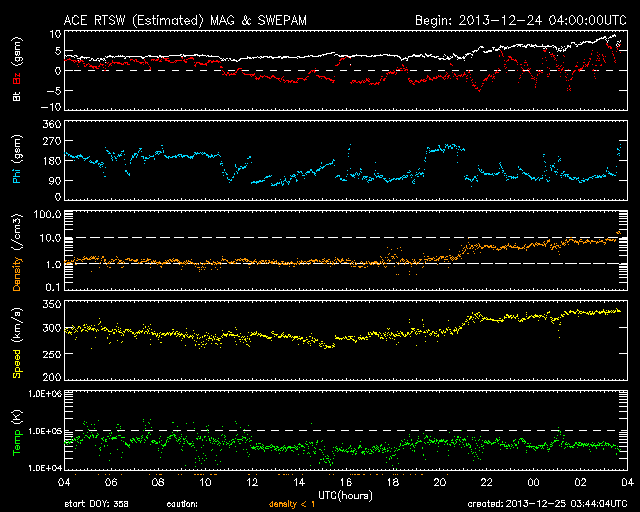
Task: Click the '350' tick label on the Speed axis
Action: click(52, 304)
